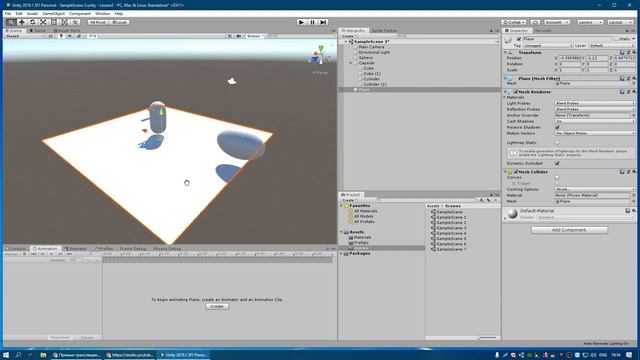The height and width of the screenshot is (360, 640).
Task: Toggle the Pivot/Center handle button
Action: pyautogui.click(x=98, y=22)
